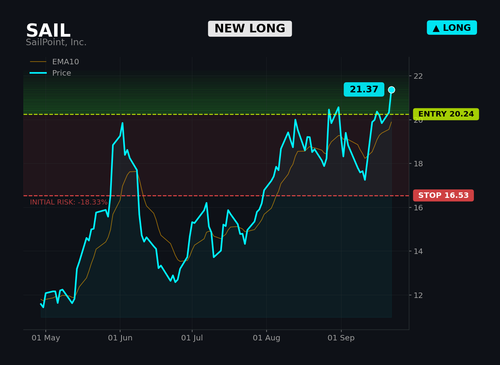Click the 18 price axis value

[418, 164]
